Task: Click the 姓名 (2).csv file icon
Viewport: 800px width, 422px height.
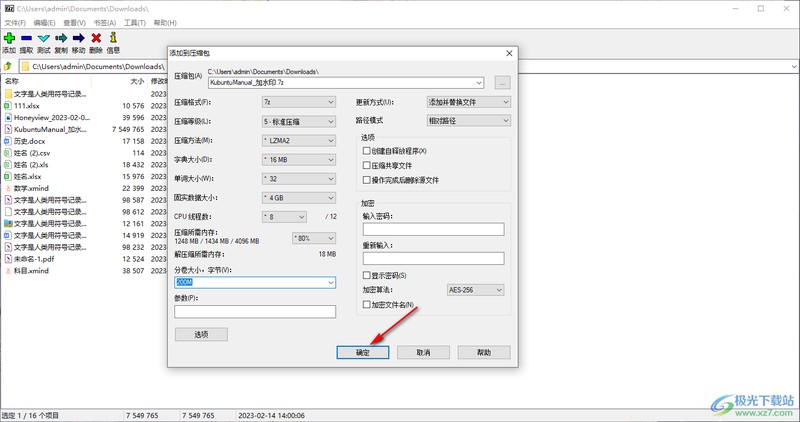Action: click(8, 153)
